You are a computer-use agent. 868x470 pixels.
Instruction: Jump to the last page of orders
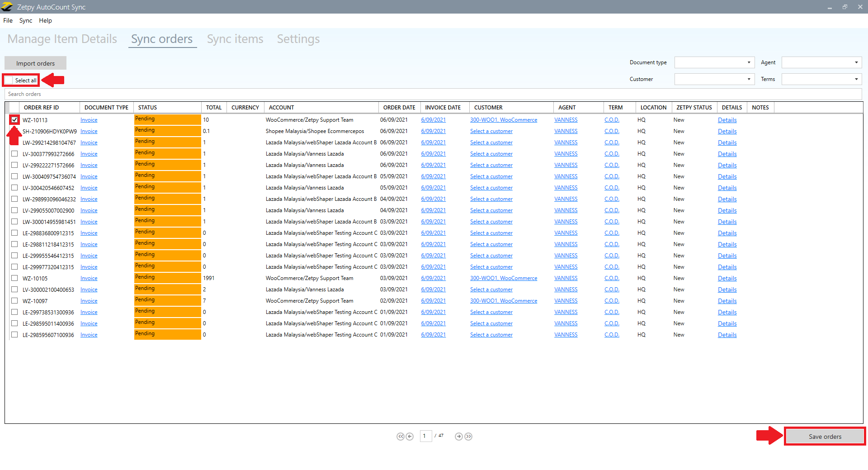[468, 437]
